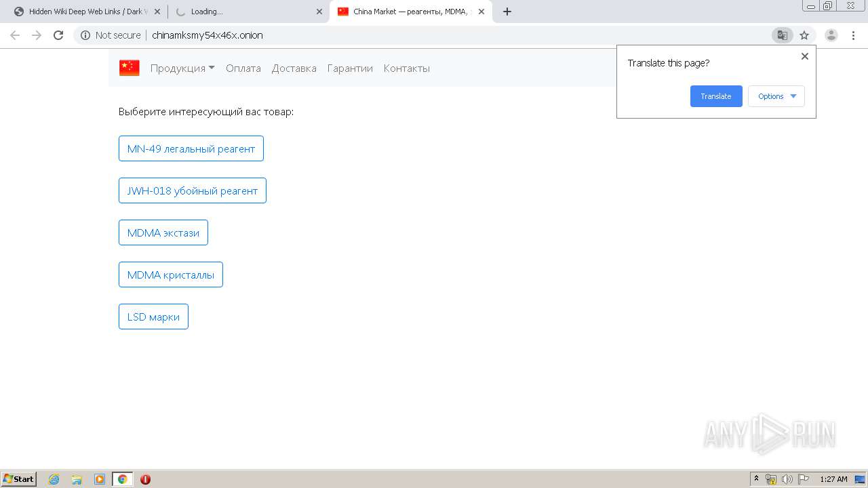
Task: Open the volume control in tray
Action: pyautogui.click(x=787, y=479)
